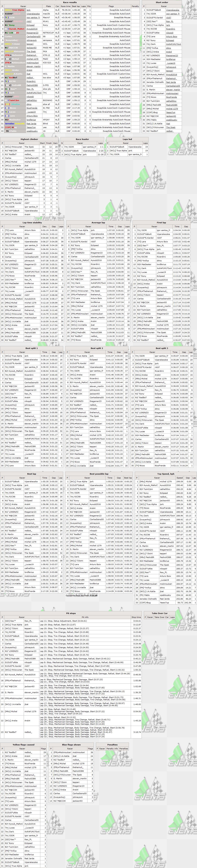Open d4no link in Start order table
Viewport: 197px width, 868px height.
168,48
